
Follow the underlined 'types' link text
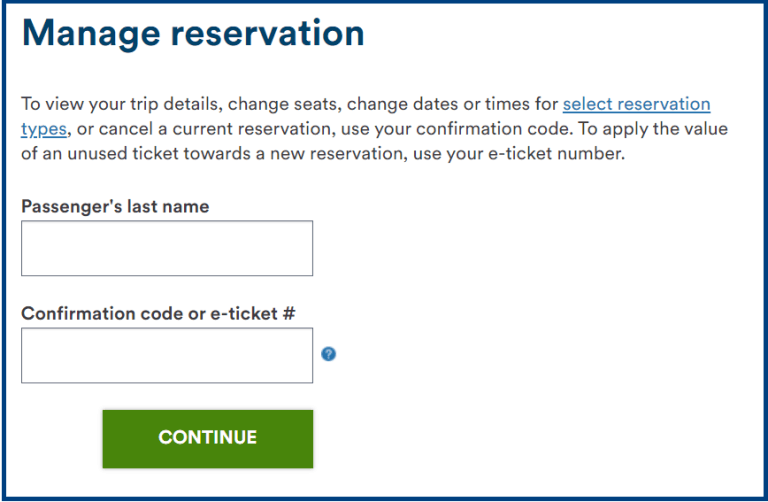click(x=44, y=129)
